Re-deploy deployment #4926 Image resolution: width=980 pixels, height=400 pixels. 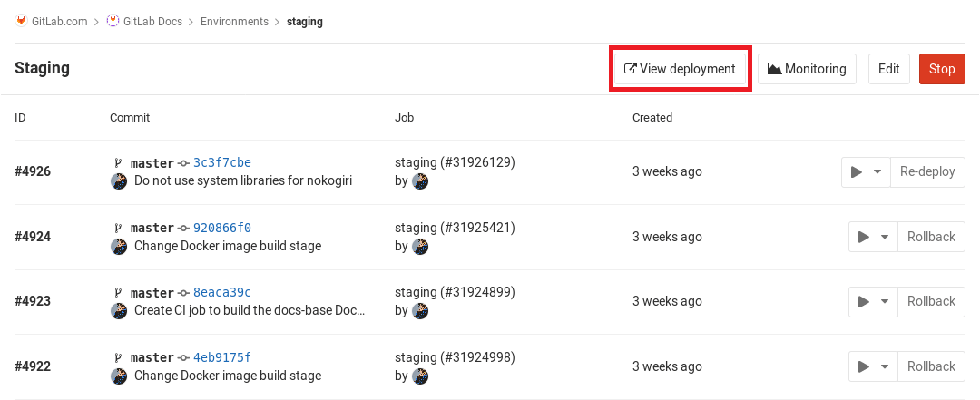point(927,171)
